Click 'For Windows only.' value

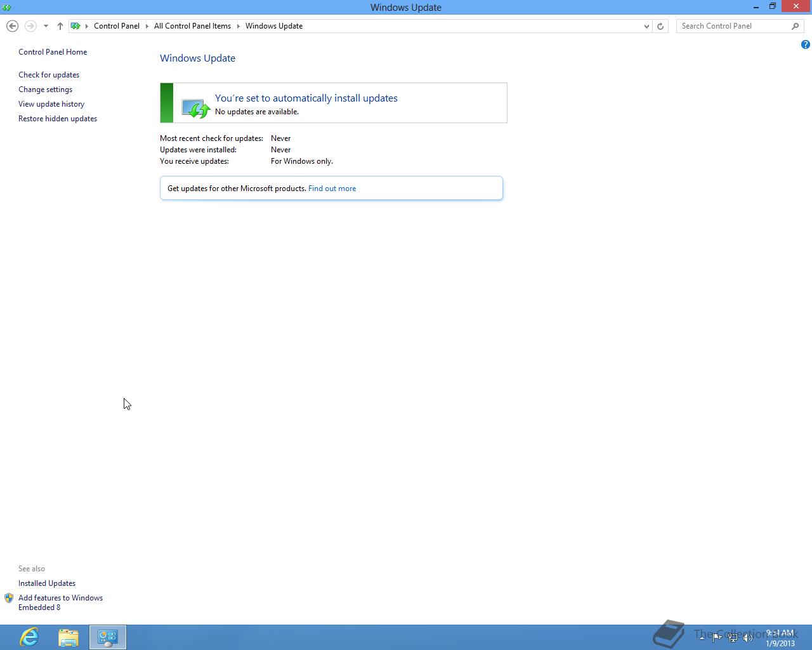[x=302, y=161]
